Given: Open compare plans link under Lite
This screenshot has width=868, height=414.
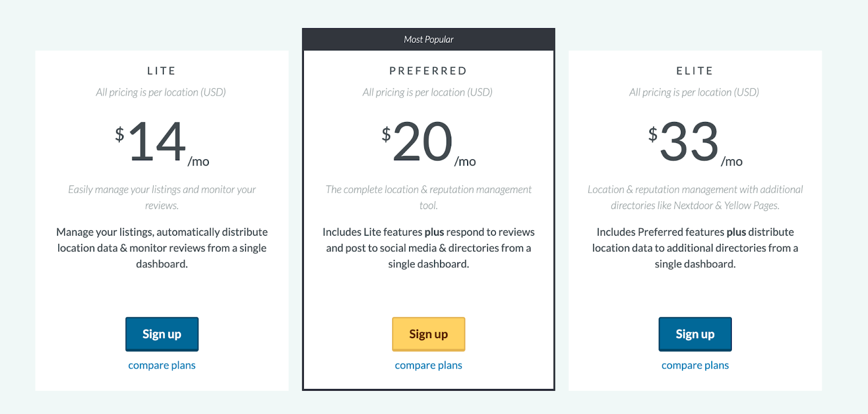Looking at the screenshot, I should pyautogui.click(x=162, y=365).
